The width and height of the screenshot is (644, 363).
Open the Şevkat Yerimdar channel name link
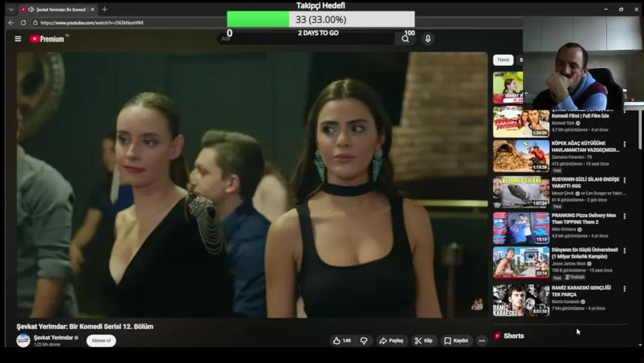(x=53, y=338)
